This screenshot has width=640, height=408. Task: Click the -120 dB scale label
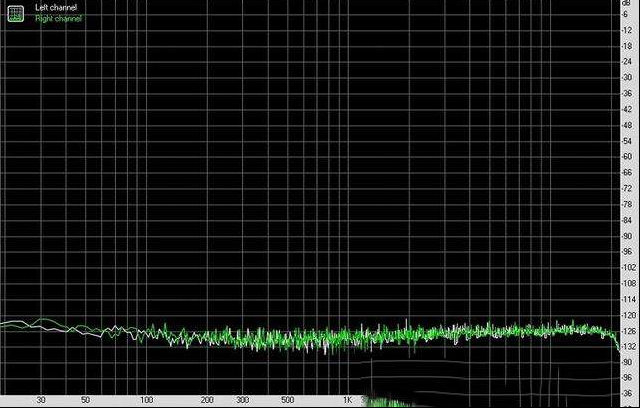tap(629, 315)
